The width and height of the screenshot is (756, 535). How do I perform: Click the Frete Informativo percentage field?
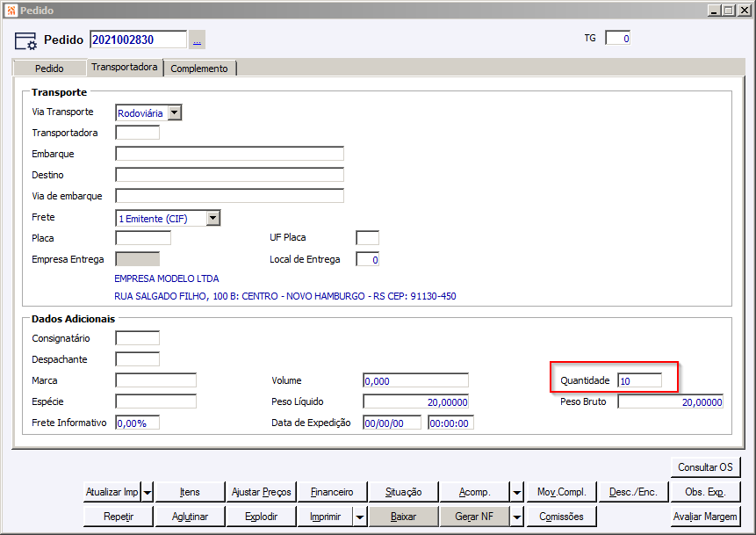pyautogui.click(x=137, y=423)
